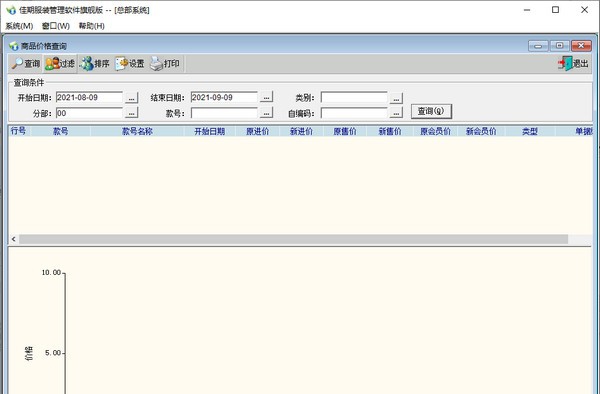Focus the 结束日期 date field

coord(224,98)
